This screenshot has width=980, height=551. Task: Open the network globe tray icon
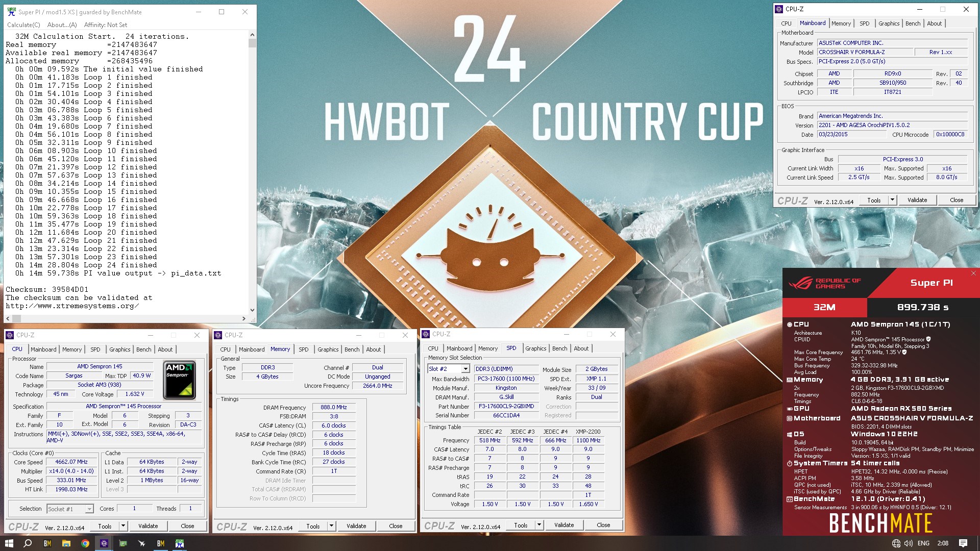[x=896, y=543]
